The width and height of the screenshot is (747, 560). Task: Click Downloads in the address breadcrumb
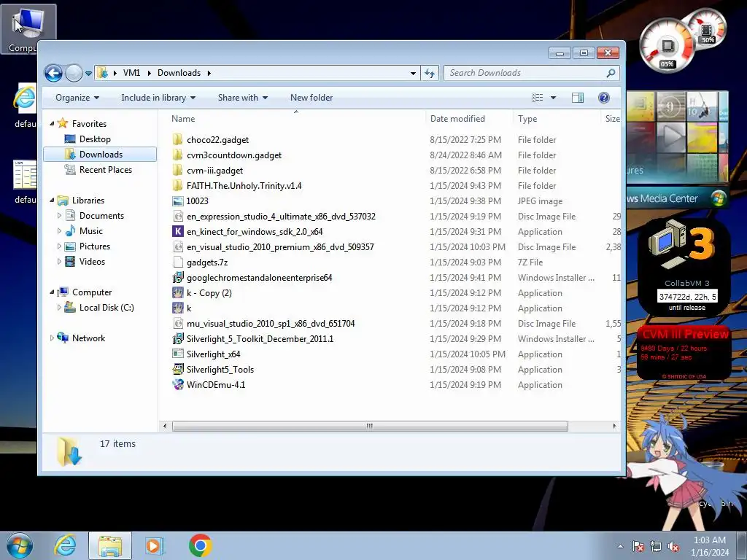click(x=179, y=73)
